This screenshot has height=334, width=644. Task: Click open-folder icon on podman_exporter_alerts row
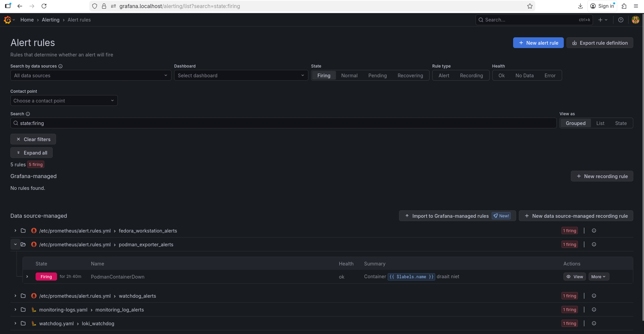(x=23, y=244)
